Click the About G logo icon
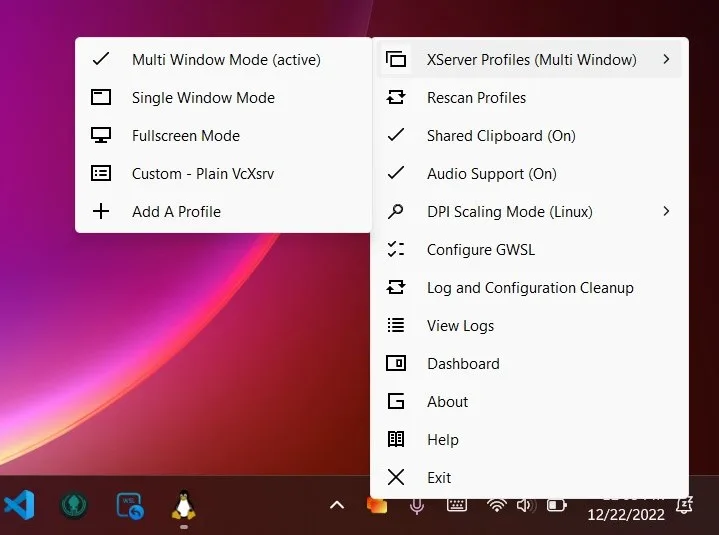Viewport: 719px width, 535px height. (396, 402)
